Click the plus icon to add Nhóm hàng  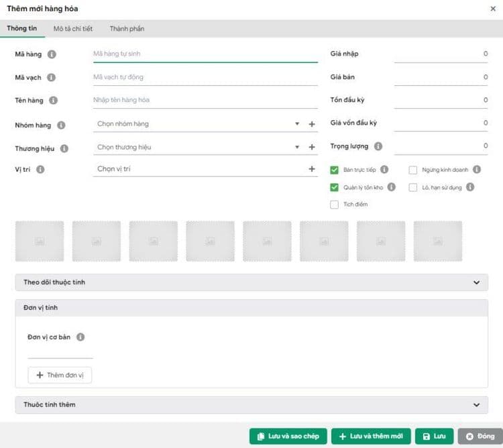(x=312, y=124)
